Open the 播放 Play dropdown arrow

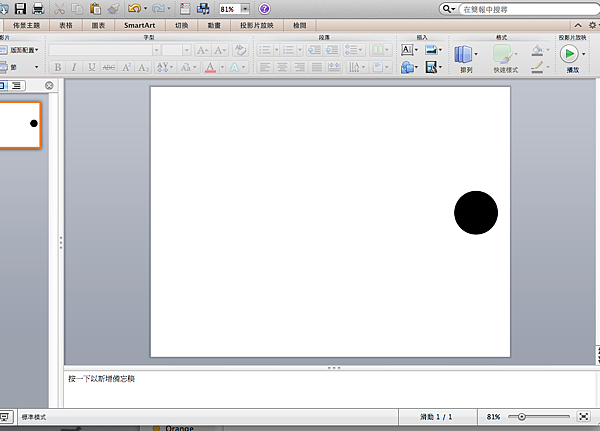(x=584, y=54)
